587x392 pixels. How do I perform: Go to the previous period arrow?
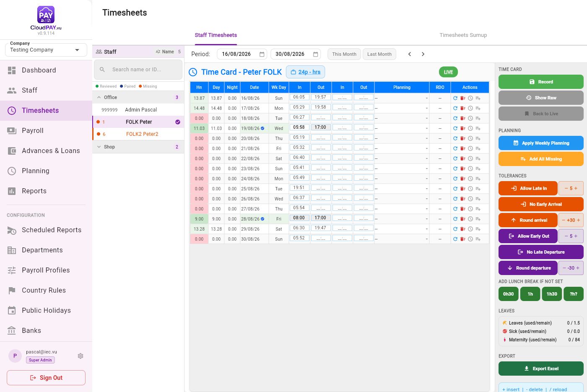coord(410,54)
